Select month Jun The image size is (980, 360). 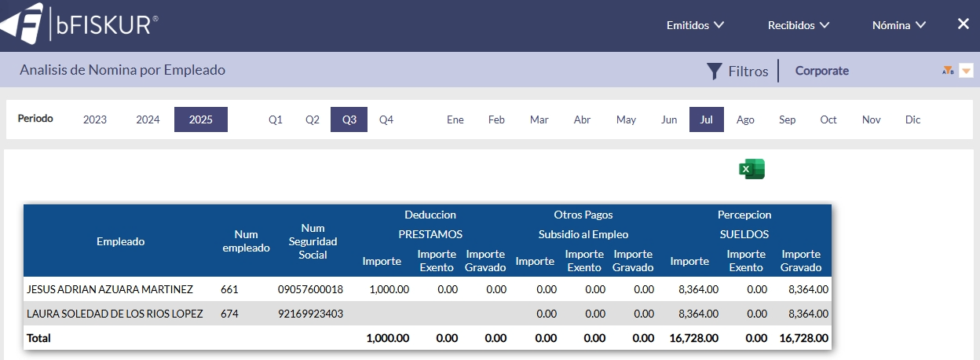point(669,119)
